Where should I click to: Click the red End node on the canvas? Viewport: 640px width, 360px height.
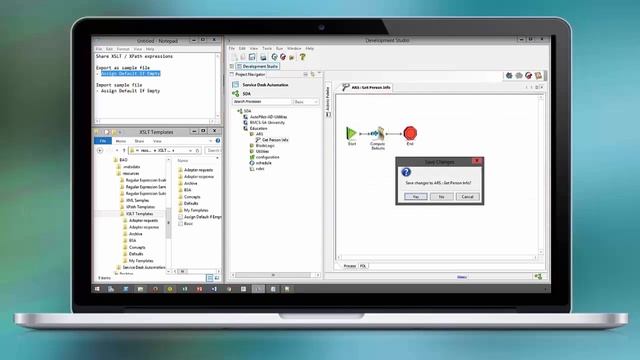coord(410,133)
